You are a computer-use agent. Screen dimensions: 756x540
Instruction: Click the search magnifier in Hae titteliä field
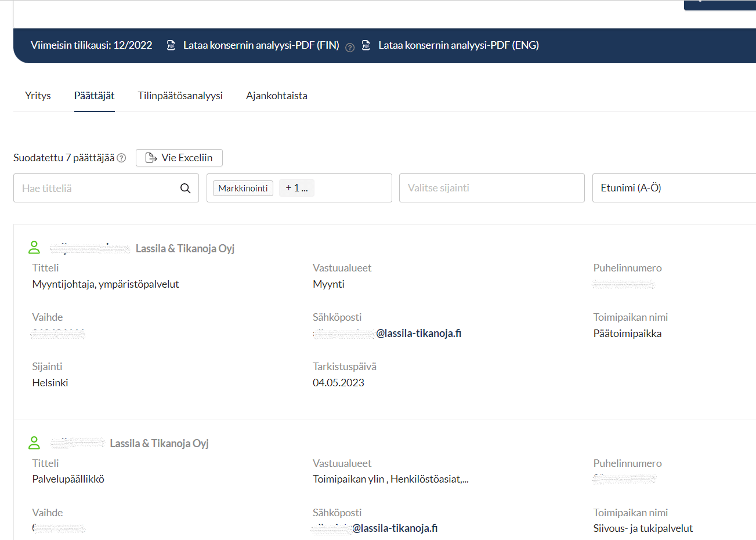click(186, 189)
